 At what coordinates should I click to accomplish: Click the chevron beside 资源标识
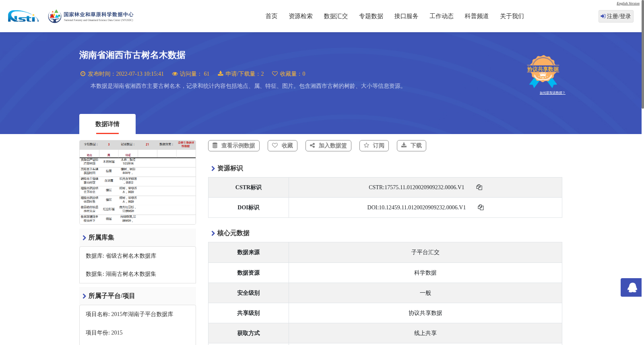213,168
